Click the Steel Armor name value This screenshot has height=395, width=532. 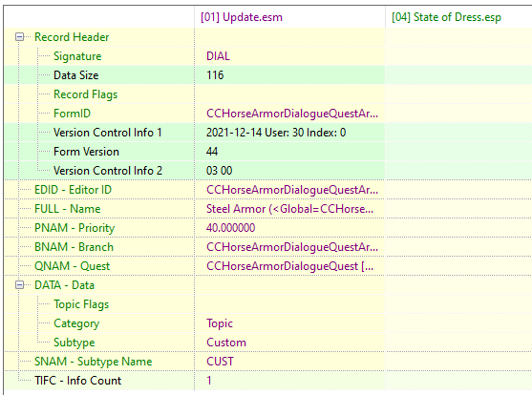click(x=289, y=209)
